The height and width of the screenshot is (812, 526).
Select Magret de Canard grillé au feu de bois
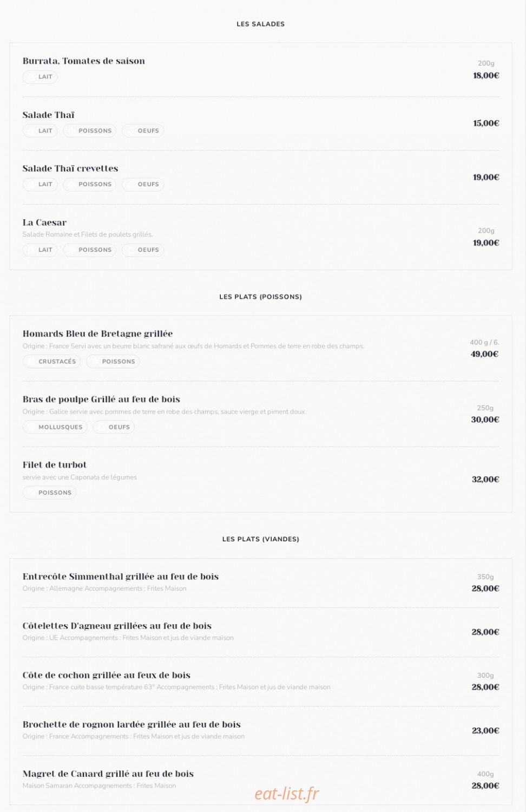click(108, 774)
